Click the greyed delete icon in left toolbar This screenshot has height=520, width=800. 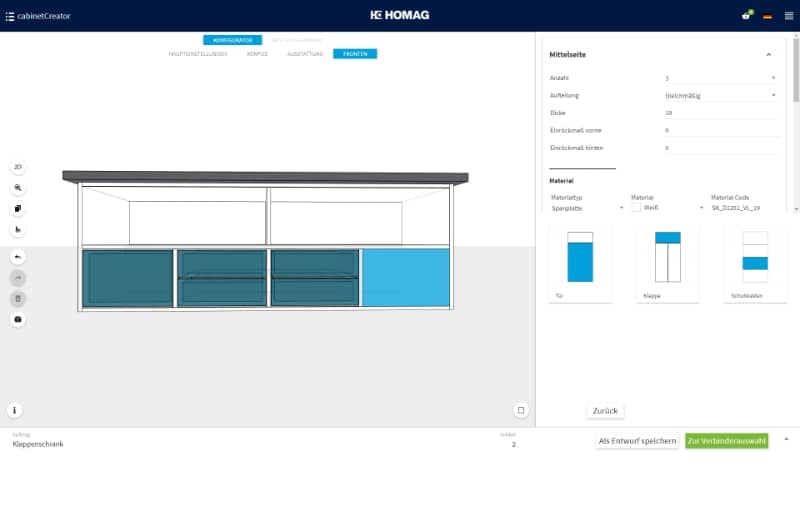[18, 299]
